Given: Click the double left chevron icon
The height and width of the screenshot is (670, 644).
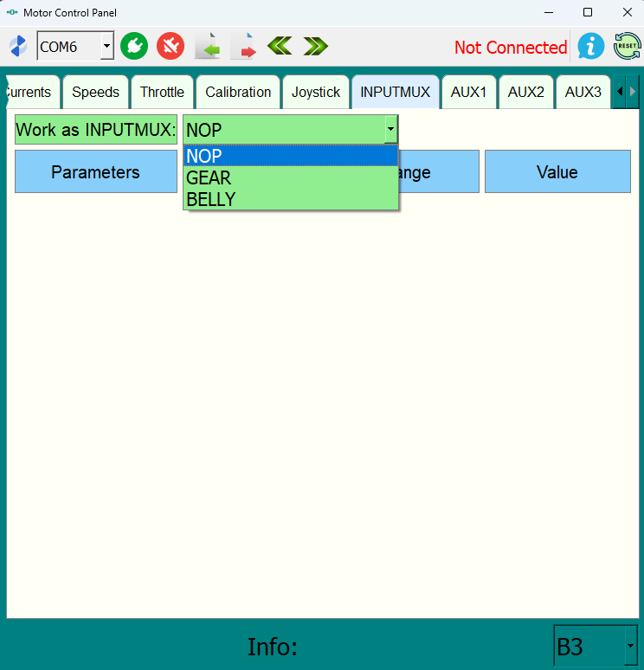Looking at the screenshot, I should [280, 46].
